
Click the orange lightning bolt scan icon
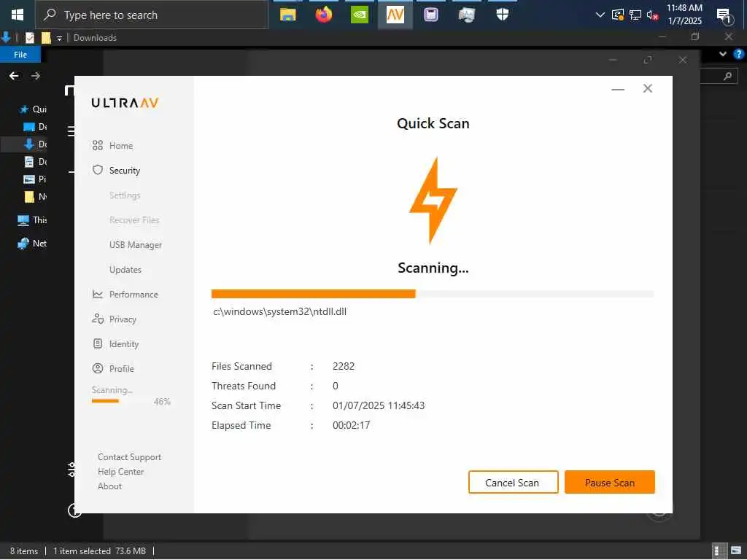(x=433, y=201)
